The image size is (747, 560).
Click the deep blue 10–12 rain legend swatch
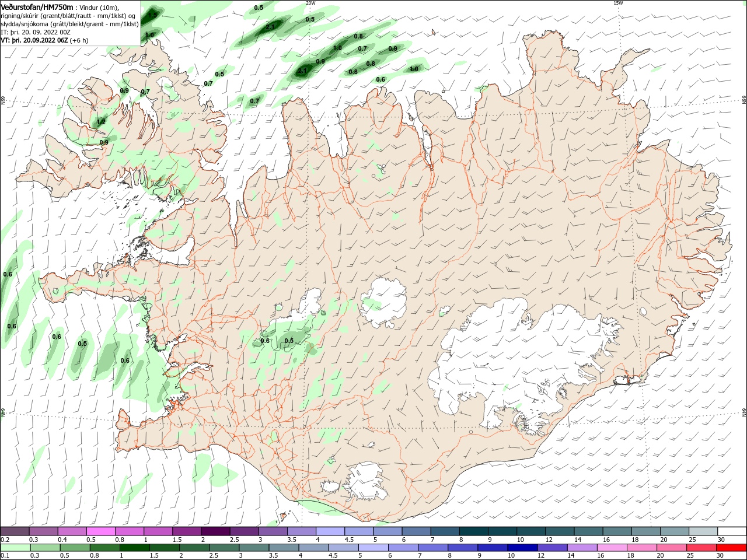tap(521, 548)
